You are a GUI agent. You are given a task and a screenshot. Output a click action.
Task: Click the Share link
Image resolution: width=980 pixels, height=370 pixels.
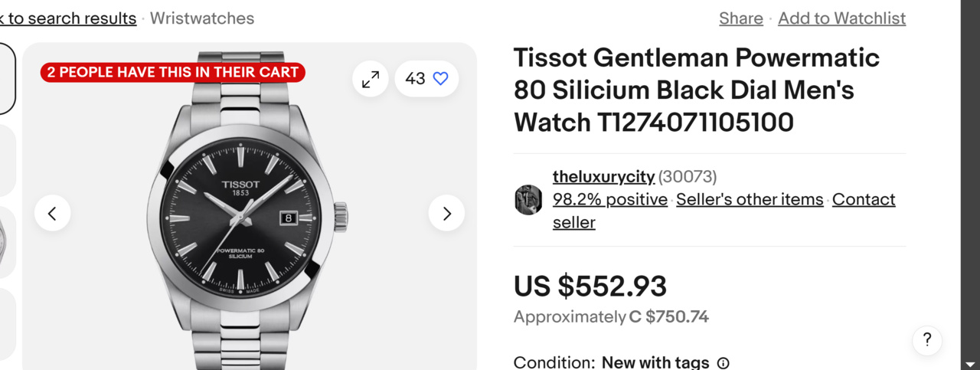click(740, 18)
